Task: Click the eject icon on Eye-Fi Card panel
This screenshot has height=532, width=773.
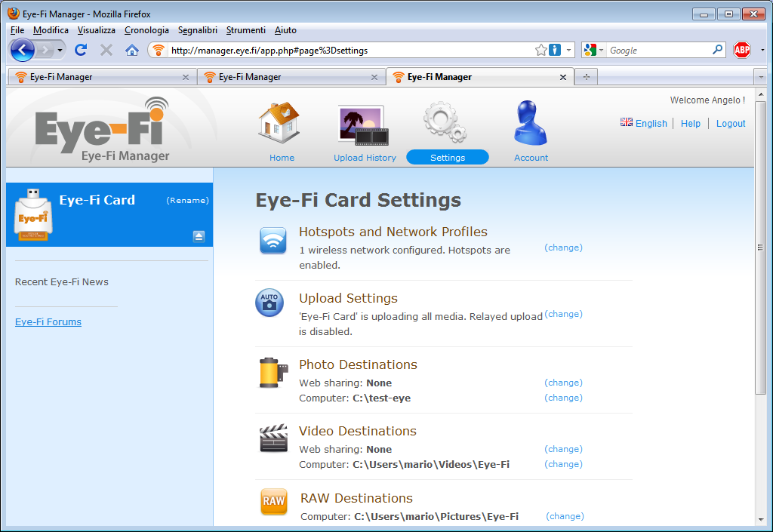Action: coord(199,236)
